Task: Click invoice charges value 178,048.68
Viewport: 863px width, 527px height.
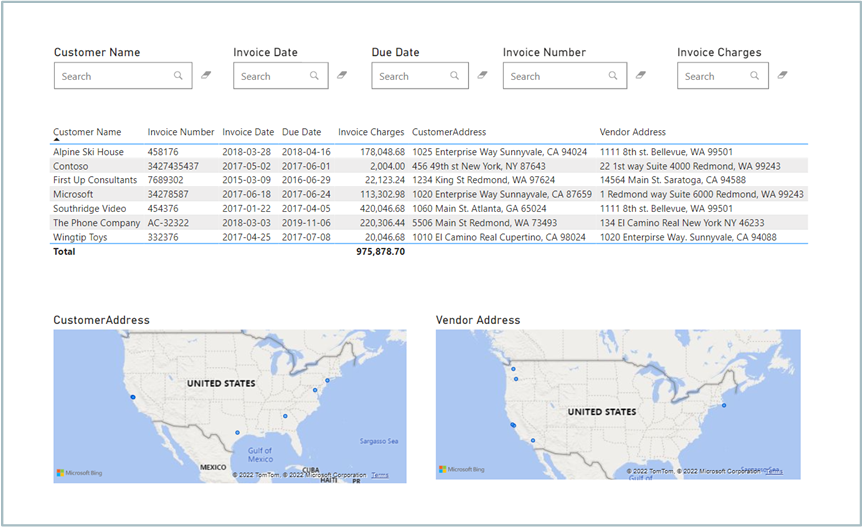Action: click(383, 152)
